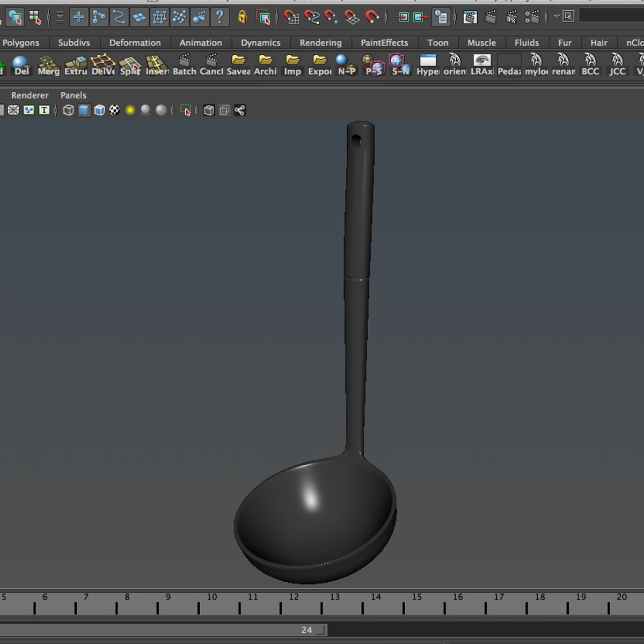
Task: Click the BCC script shelf button
Action: coord(590,65)
